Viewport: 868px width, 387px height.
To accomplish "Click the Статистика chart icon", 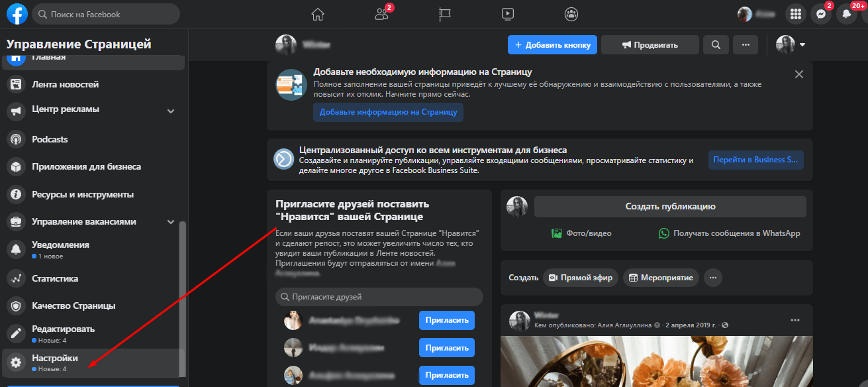I will point(15,279).
